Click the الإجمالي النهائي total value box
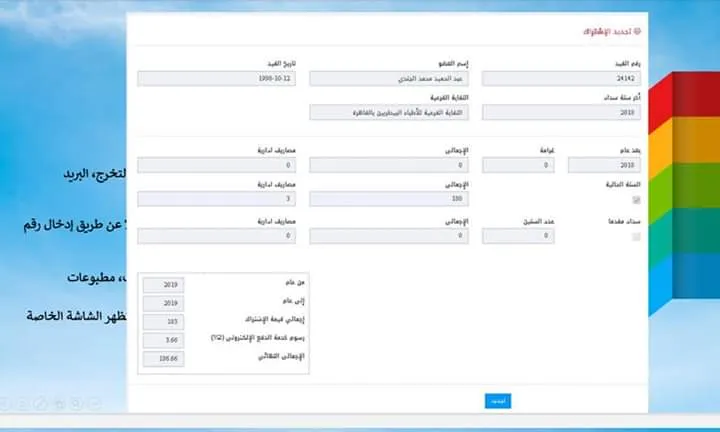Screen dimensions: 720x432 point(163,357)
